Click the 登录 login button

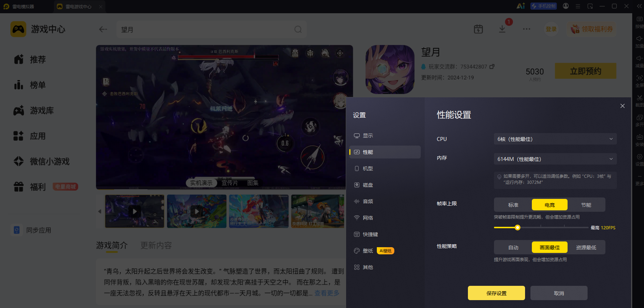(551, 29)
